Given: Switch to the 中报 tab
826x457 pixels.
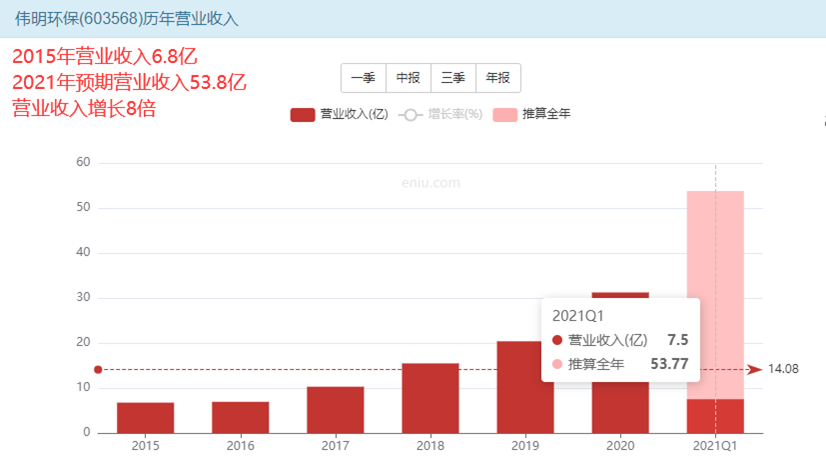Looking at the screenshot, I should click(408, 78).
